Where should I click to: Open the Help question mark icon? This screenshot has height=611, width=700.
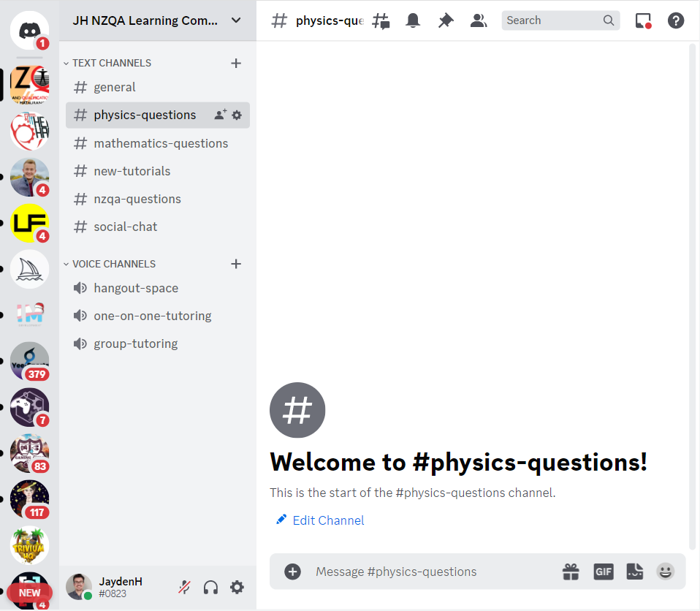coord(675,20)
